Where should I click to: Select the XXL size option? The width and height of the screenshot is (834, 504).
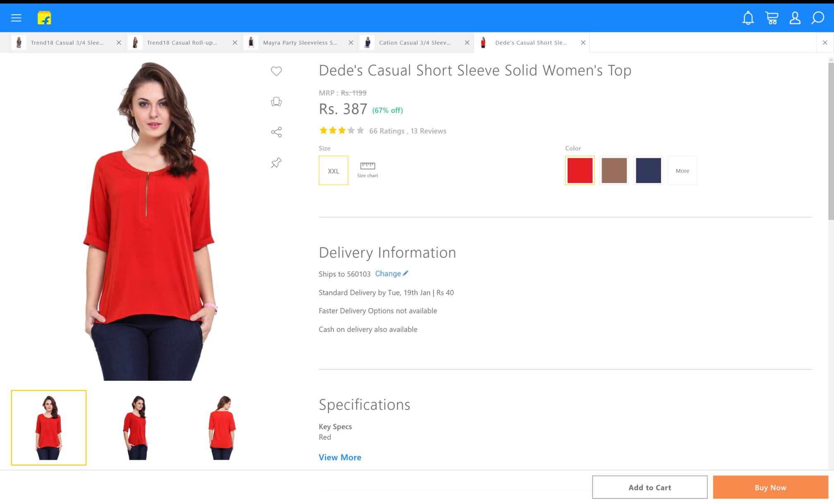[333, 170]
